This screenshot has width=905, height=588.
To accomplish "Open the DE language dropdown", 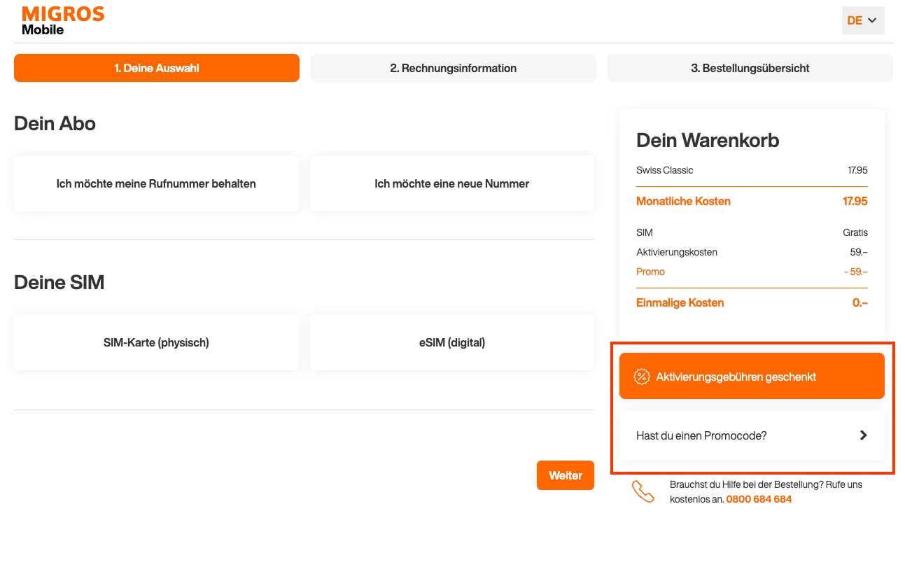I will [863, 21].
